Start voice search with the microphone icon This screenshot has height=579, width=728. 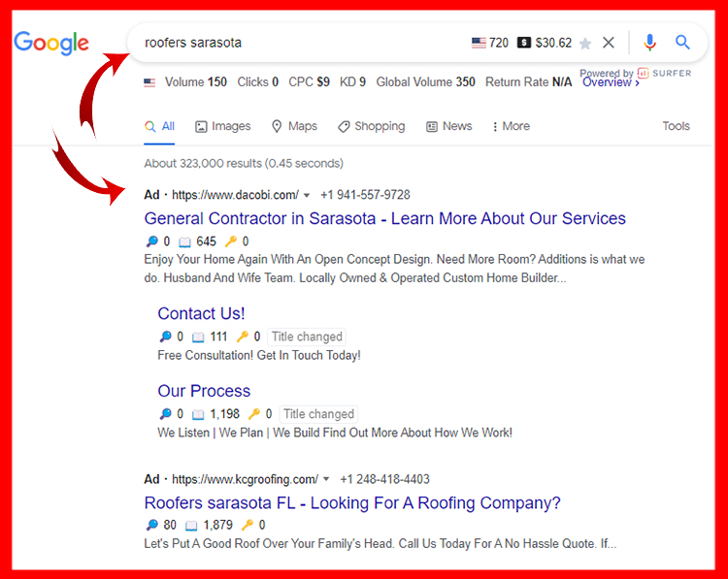[x=649, y=43]
